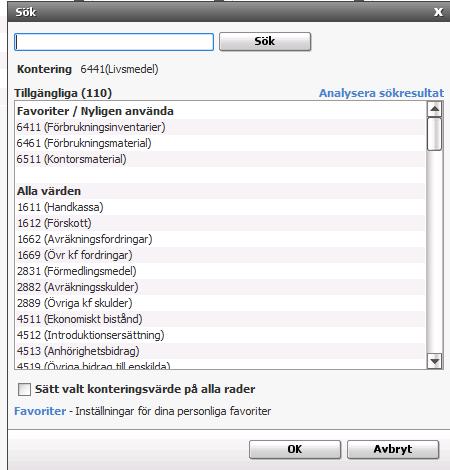Click the scrollbar up arrow
450x470 pixels.
click(435, 109)
